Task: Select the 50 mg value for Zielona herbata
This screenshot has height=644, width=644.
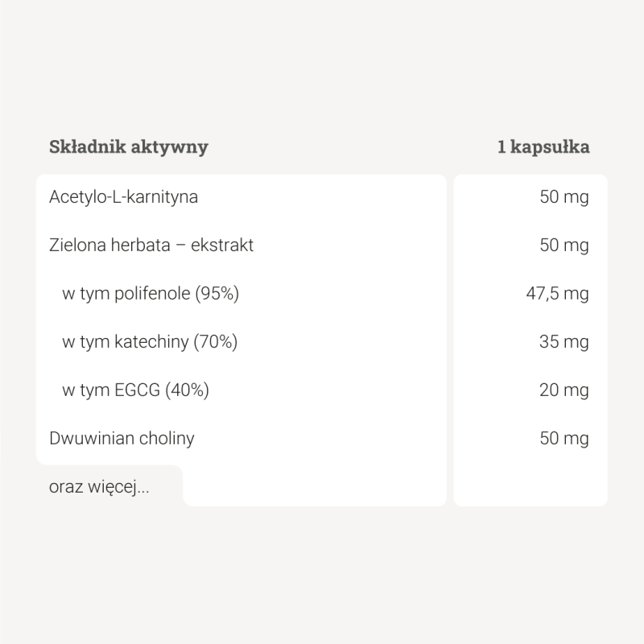Action: click(563, 245)
